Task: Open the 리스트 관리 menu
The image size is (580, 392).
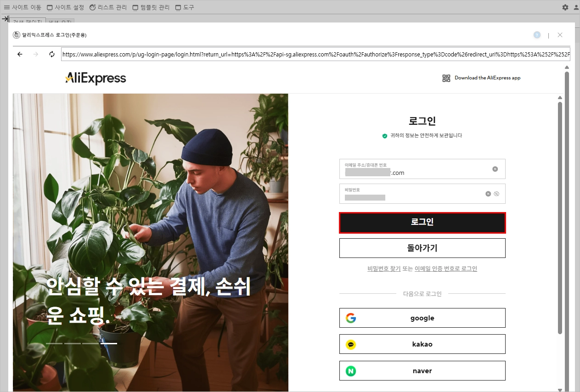Action: point(108,7)
